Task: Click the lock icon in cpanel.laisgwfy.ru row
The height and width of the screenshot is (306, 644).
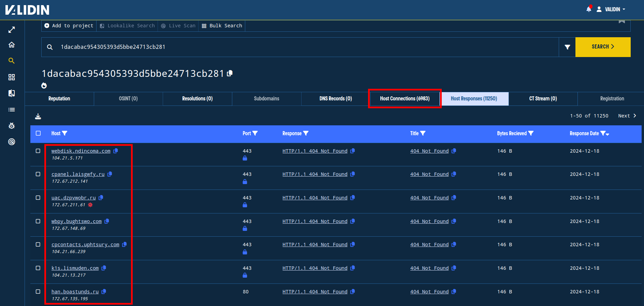Action: coord(245,182)
